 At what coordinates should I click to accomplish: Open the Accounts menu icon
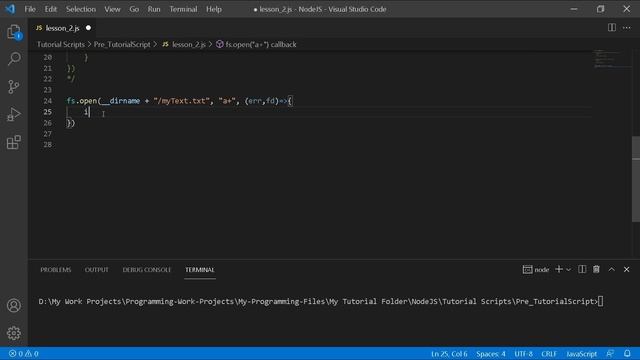click(x=14, y=305)
